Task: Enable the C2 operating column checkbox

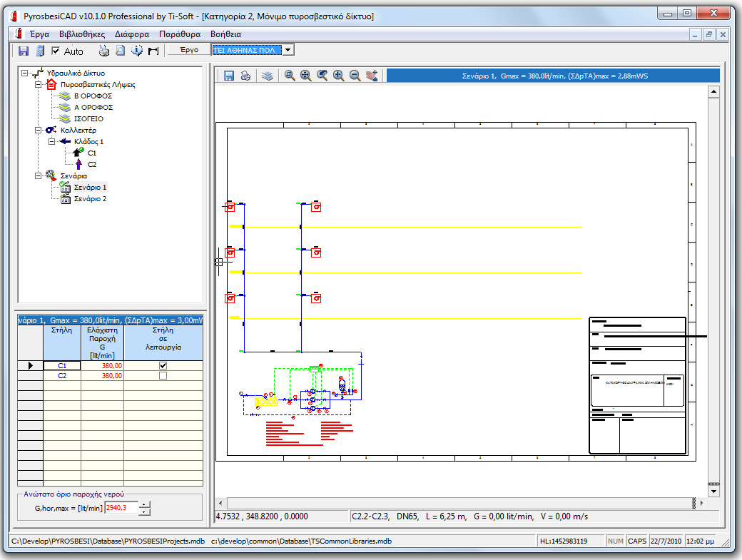Action: click(x=163, y=375)
